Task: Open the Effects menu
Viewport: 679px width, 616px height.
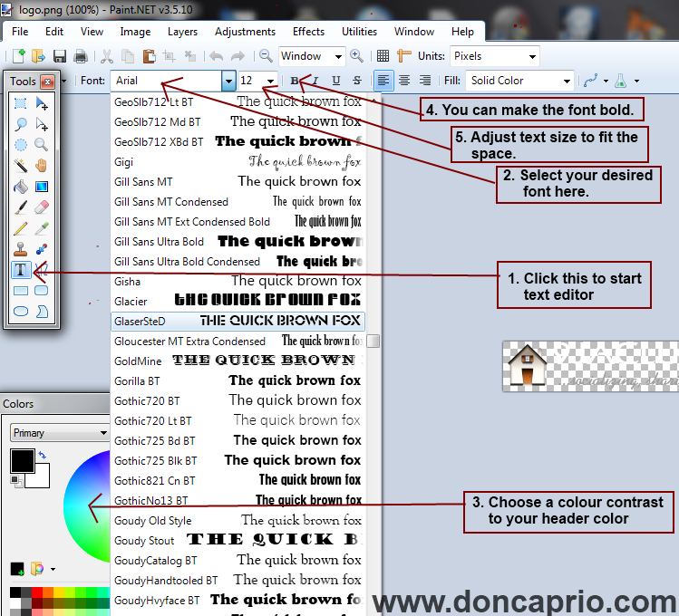Action: (x=308, y=32)
